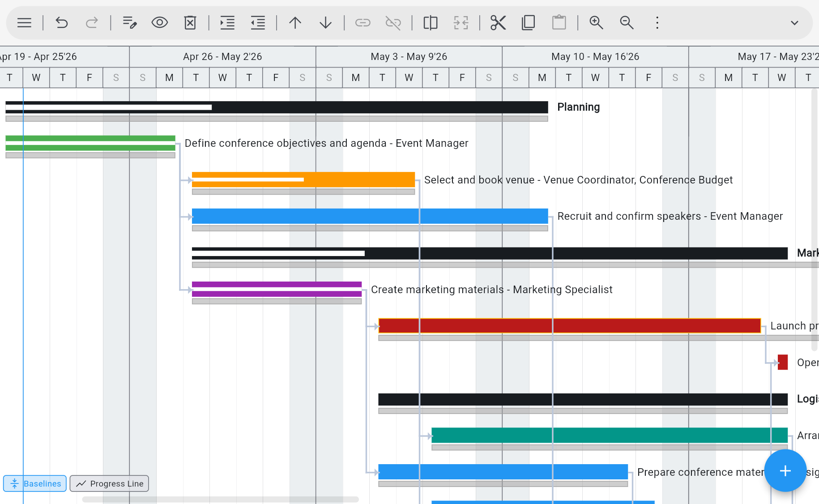This screenshot has height=504, width=819.
Task: Open the task editing icon
Action: [x=129, y=22]
